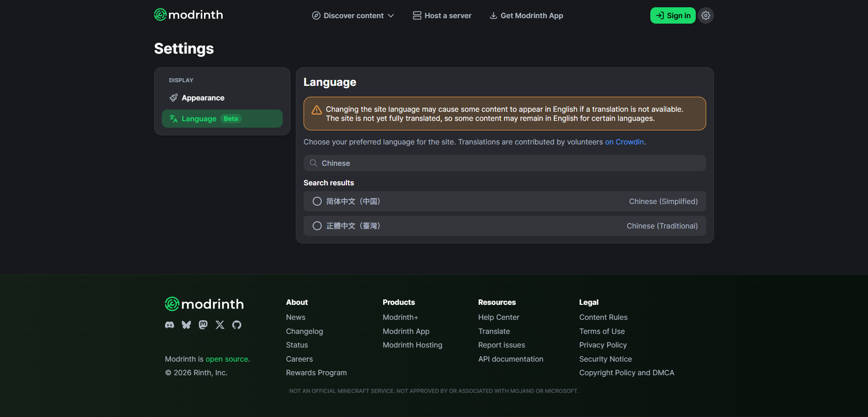Open the Language settings tab
The height and width of the screenshot is (417, 868).
(x=222, y=119)
